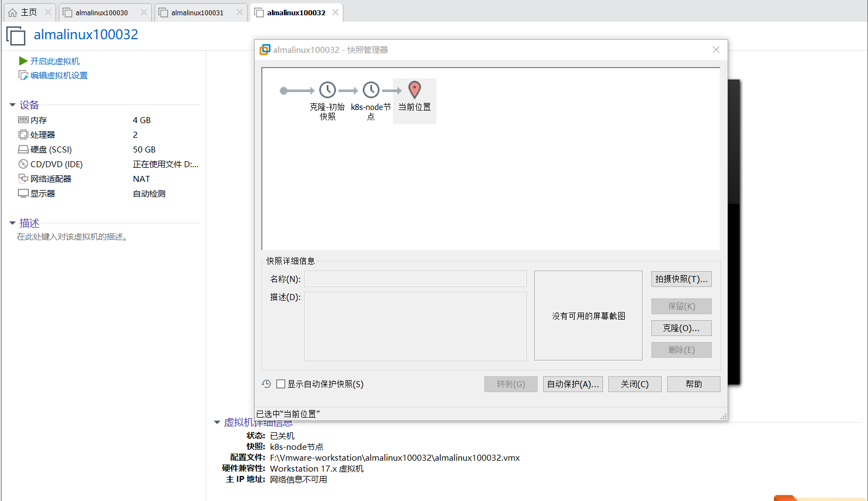Screen dimensions: 868x501
Task: Click the CD/DVD (IDE) device icon
Action: 23,164
